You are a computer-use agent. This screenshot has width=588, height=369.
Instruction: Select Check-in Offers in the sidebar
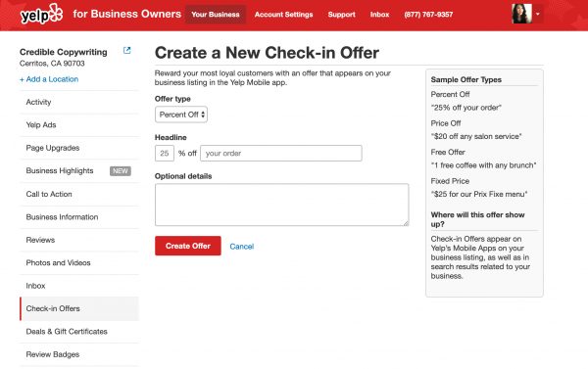[x=79, y=308]
